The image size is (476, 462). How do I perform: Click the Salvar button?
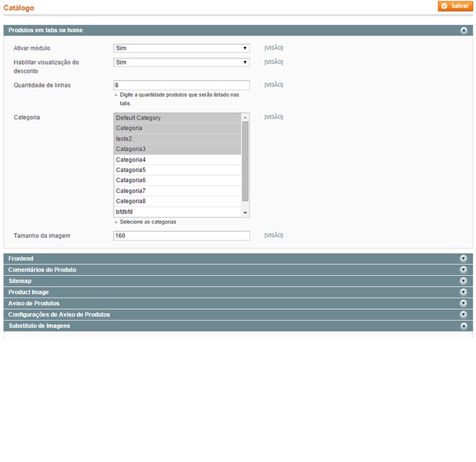[x=455, y=6]
